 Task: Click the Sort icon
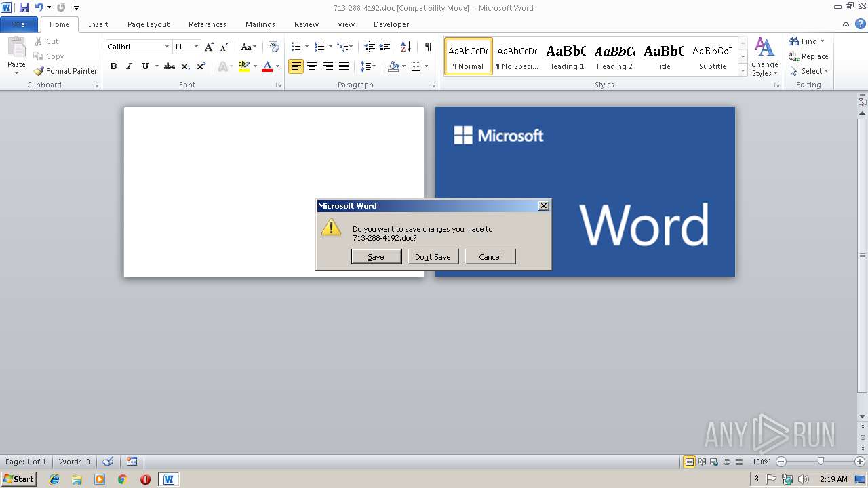point(406,47)
